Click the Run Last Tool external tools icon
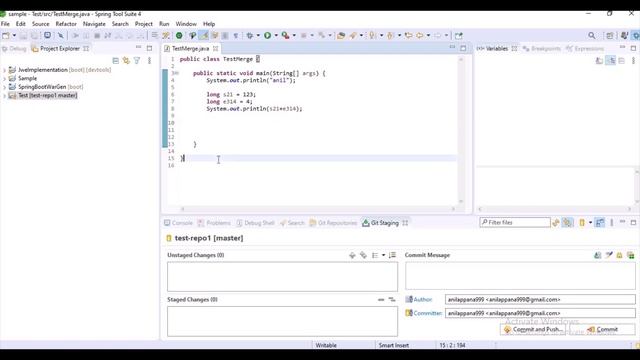 [285, 36]
